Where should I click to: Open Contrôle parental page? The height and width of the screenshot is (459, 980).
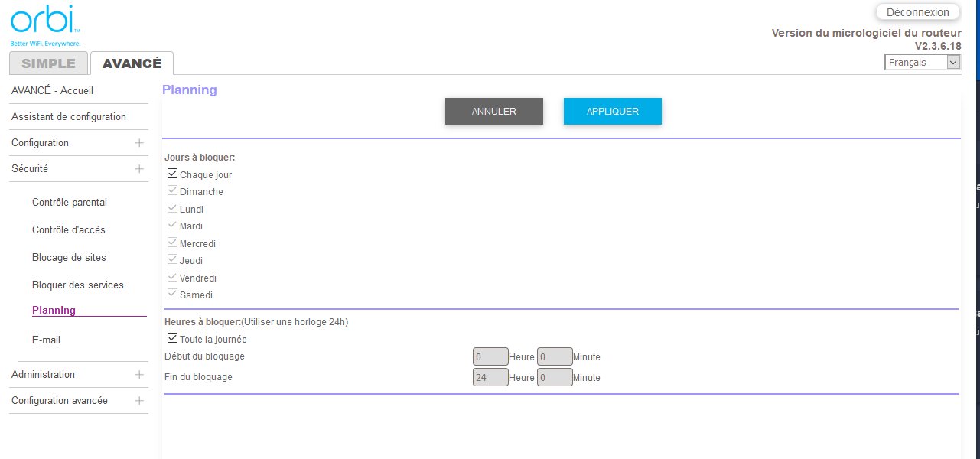point(70,203)
